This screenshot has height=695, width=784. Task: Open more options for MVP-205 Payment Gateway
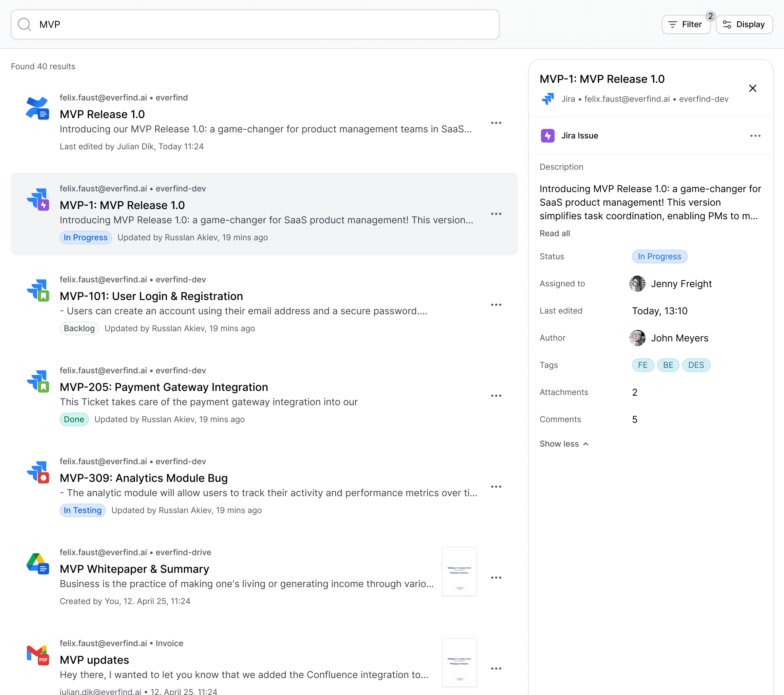click(x=496, y=395)
